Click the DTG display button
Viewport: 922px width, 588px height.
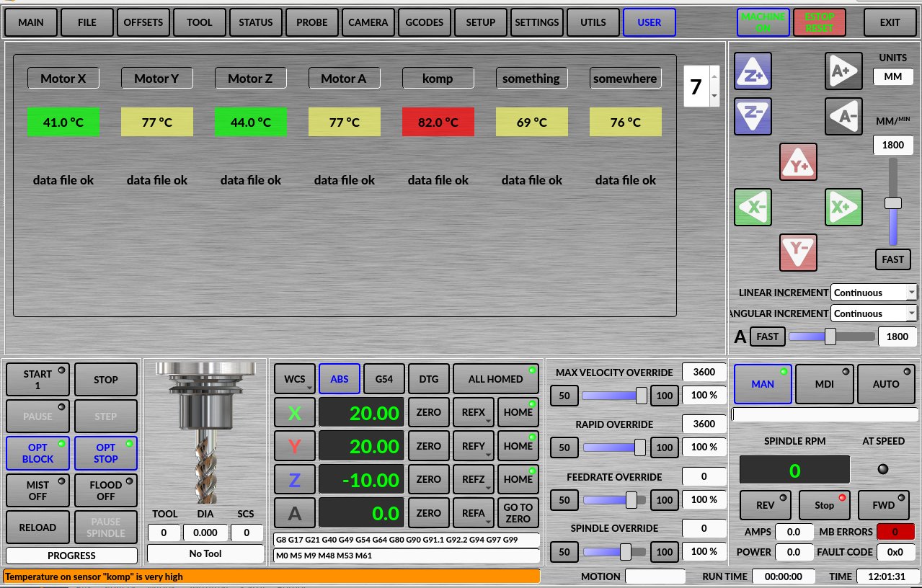click(429, 379)
